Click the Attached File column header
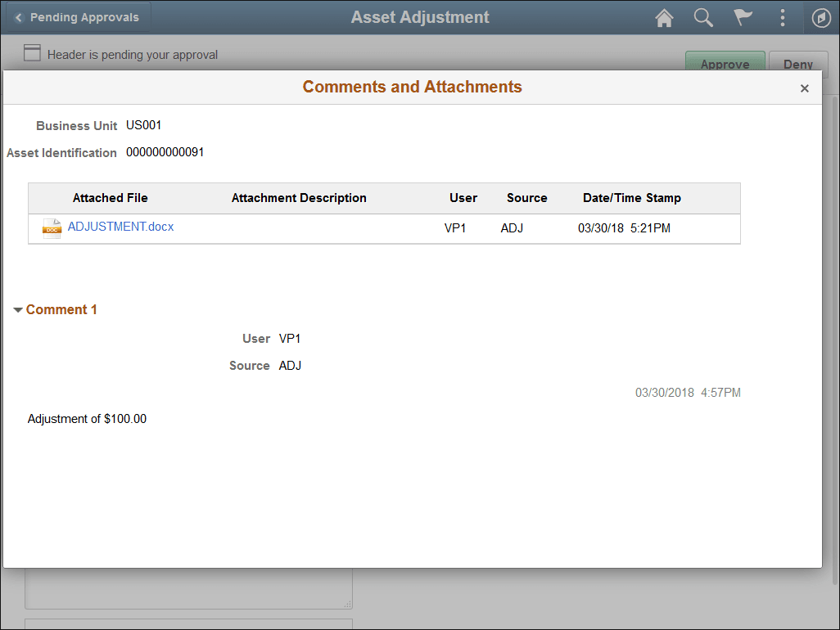 [x=110, y=197]
